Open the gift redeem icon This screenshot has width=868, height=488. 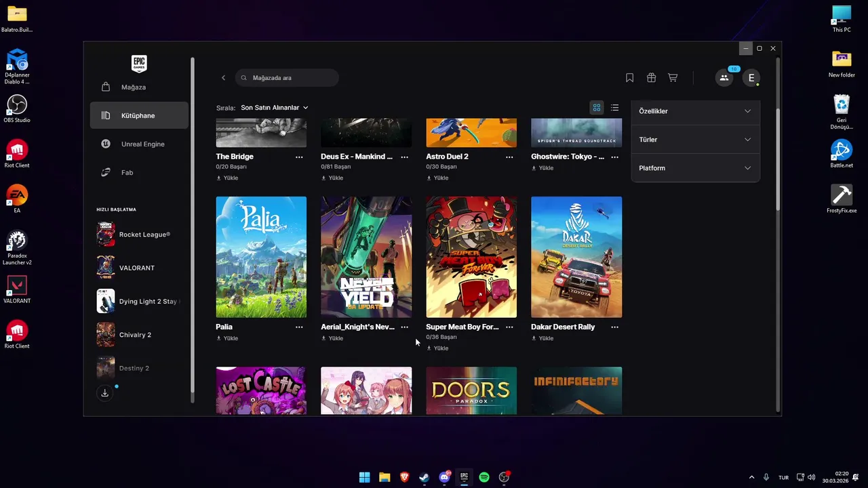tap(651, 78)
